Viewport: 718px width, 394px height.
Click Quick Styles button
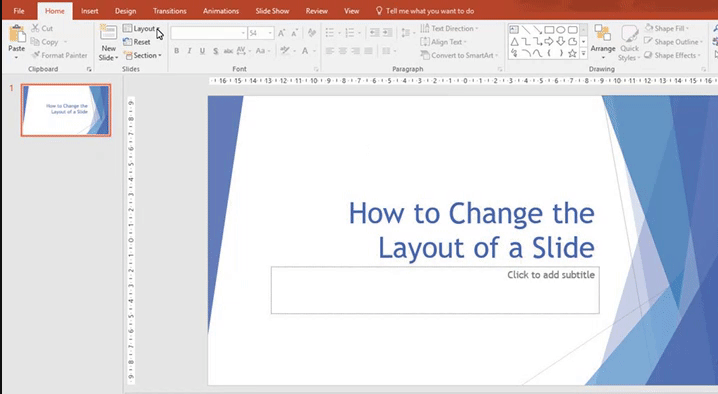click(x=629, y=43)
